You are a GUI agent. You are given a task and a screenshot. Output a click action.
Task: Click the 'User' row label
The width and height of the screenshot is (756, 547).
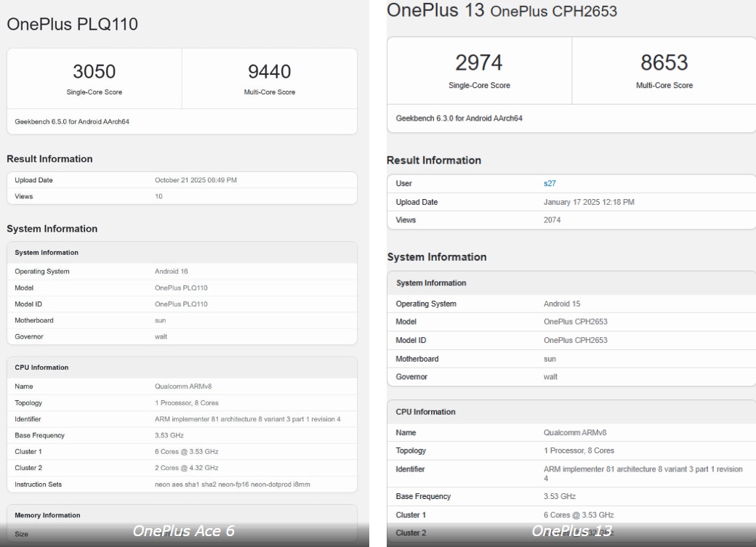pos(403,183)
